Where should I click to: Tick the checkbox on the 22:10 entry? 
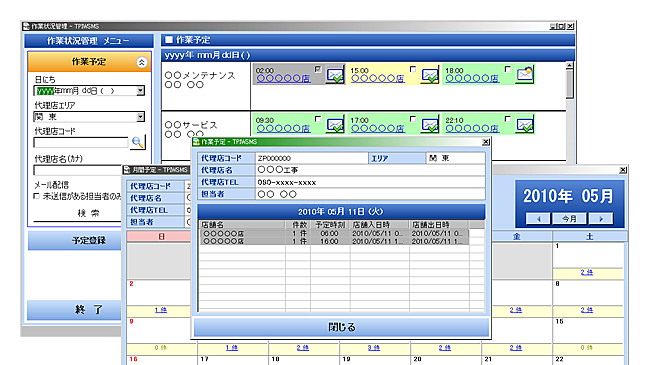click(508, 119)
